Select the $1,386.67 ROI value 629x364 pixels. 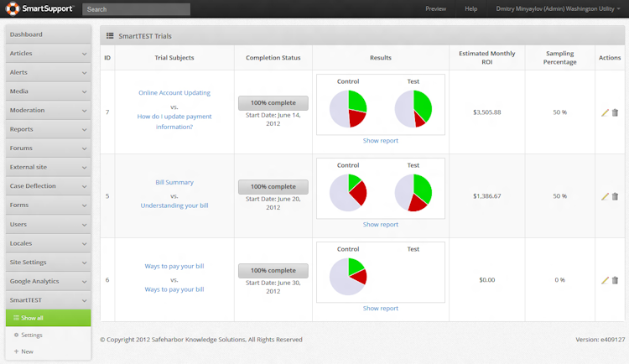pos(487,196)
